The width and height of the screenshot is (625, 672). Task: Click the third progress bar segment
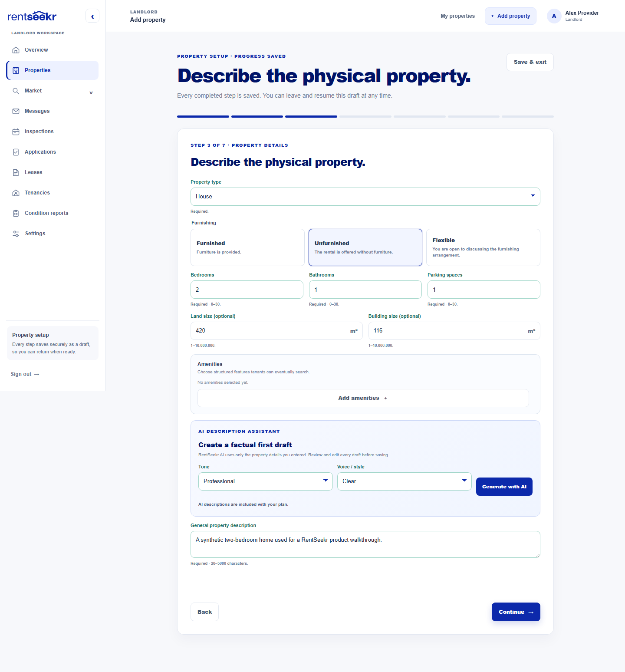pyautogui.click(x=311, y=116)
